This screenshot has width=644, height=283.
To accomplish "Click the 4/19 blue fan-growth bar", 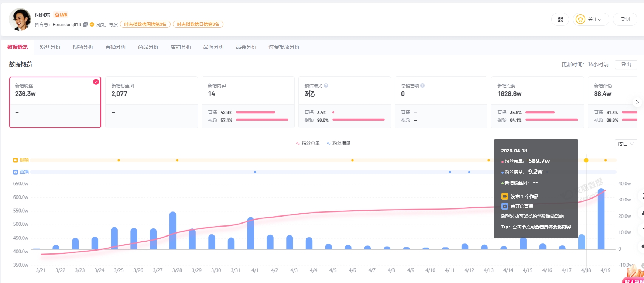I will point(601,220).
